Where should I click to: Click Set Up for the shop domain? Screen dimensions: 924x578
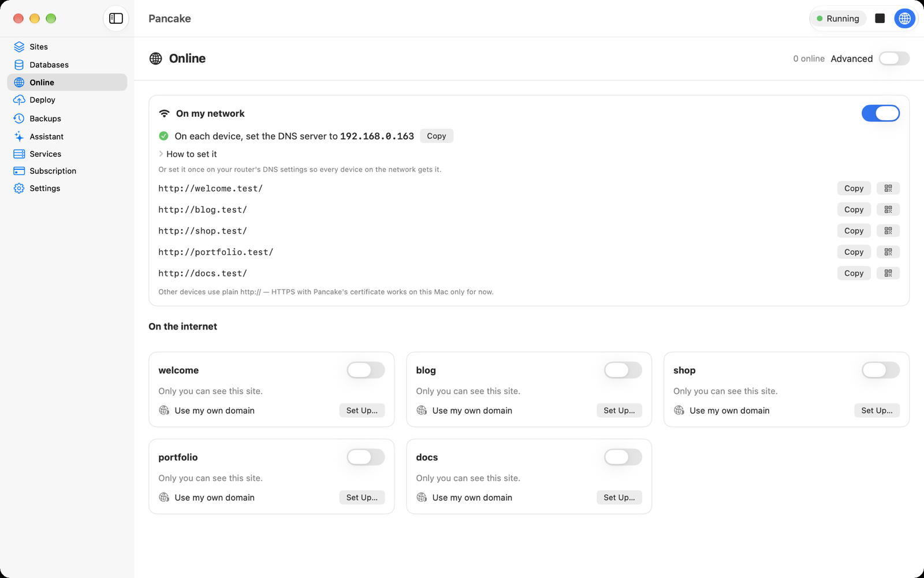tap(877, 410)
